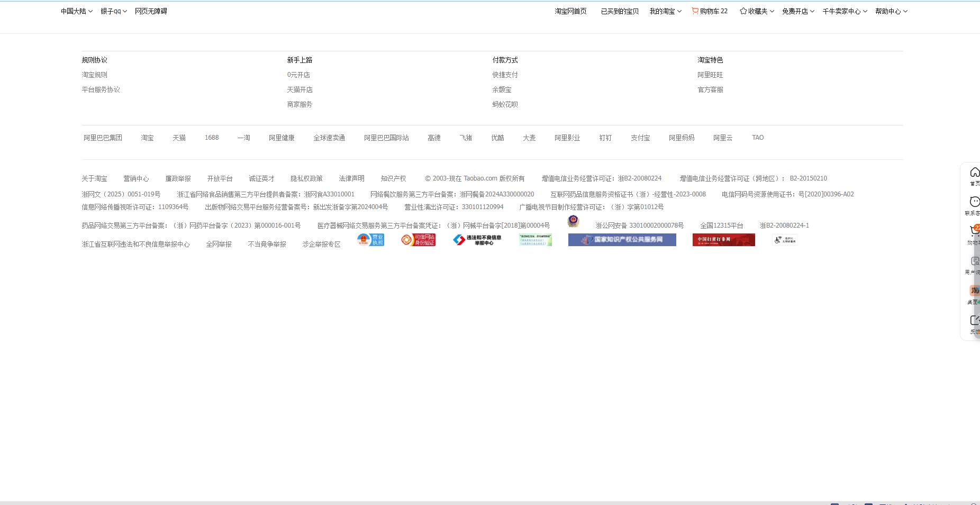Open the 违法和不良信息举报中心 badge

[x=477, y=240]
